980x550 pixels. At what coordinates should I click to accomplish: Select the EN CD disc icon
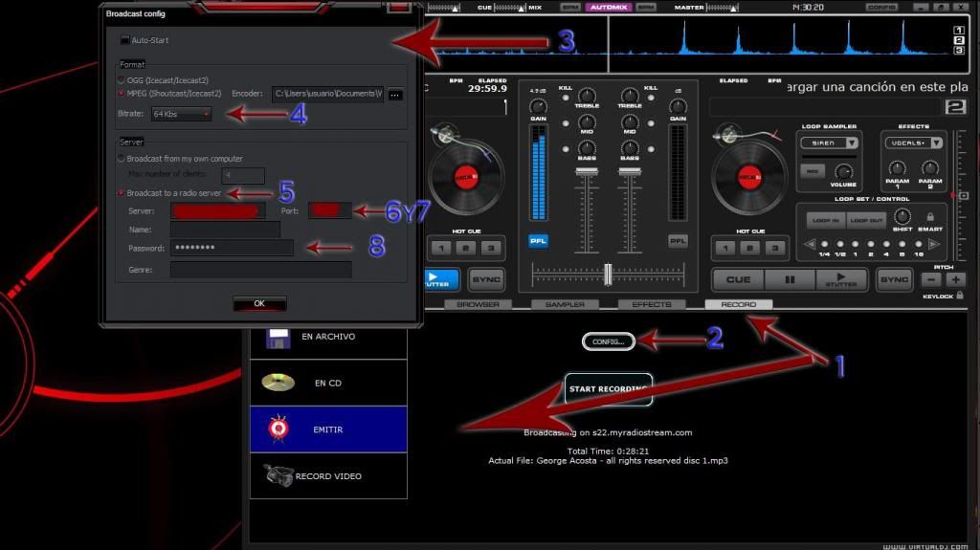[278, 383]
